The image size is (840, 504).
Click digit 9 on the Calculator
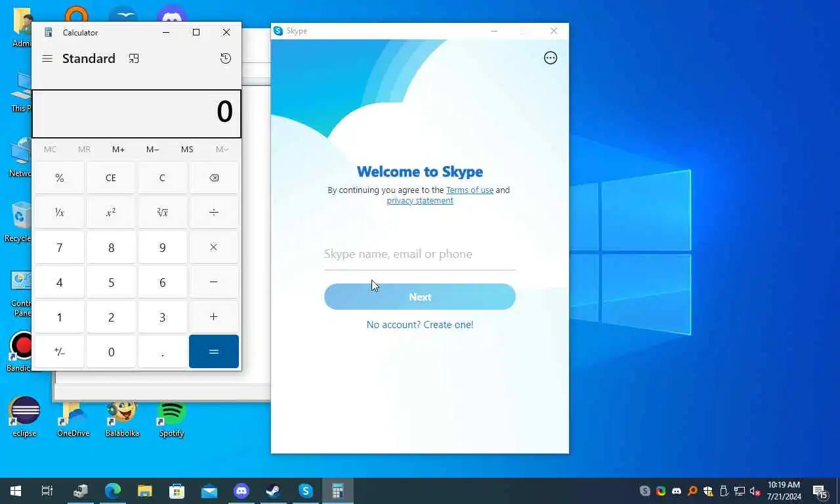163,247
